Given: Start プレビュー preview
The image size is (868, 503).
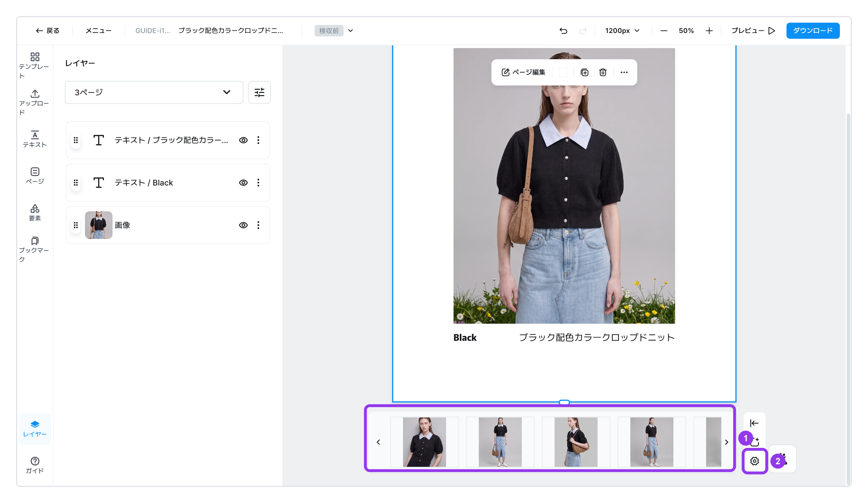Looking at the screenshot, I should (753, 31).
